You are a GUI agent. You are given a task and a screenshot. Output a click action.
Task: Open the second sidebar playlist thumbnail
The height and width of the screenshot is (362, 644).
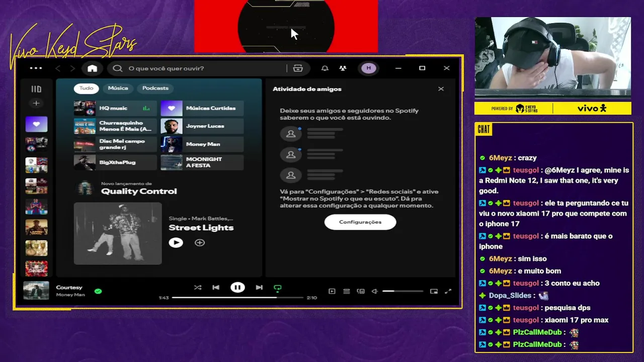coord(36,145)
